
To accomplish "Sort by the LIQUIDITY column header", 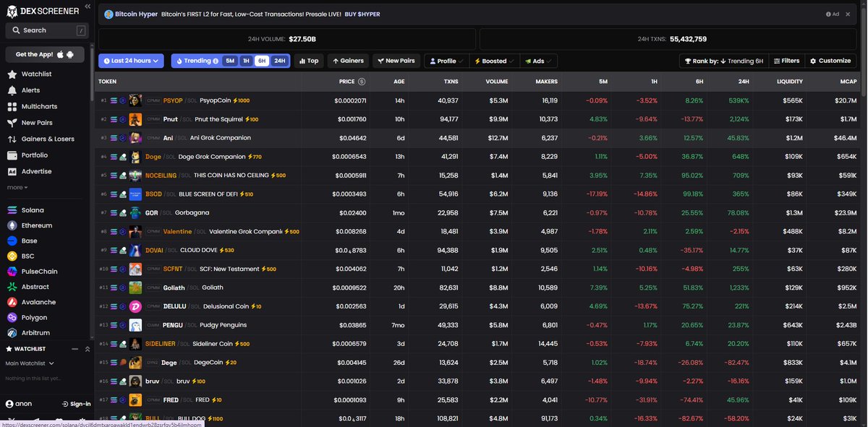I will [790, 82].
